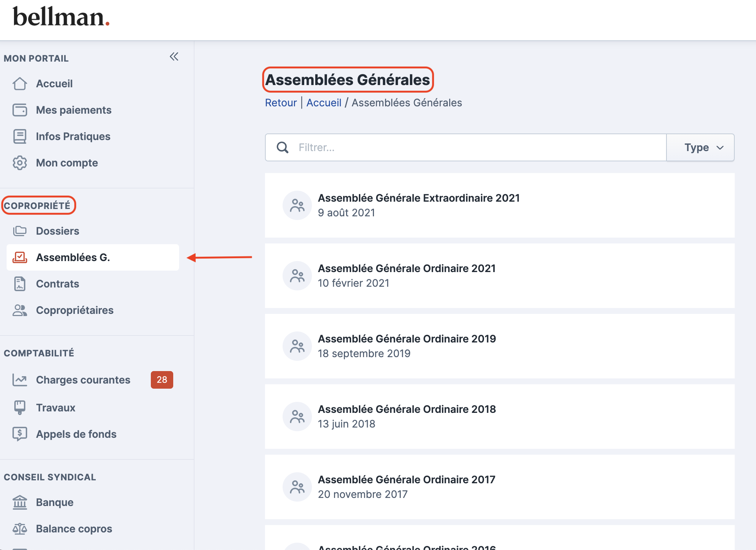
Task: Click the search magnifier icon
Action: pyautogui.click(x=283, y=147)
